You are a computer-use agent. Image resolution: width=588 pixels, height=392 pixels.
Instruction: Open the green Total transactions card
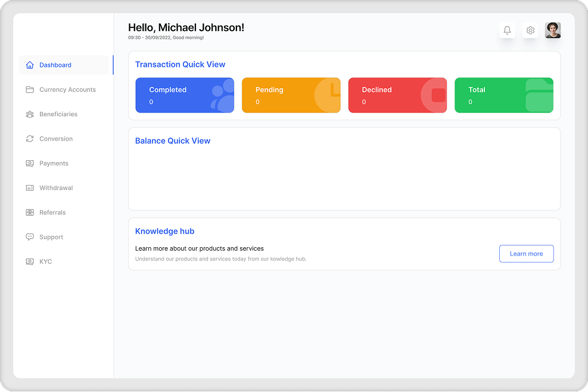[x=504, y=95]
